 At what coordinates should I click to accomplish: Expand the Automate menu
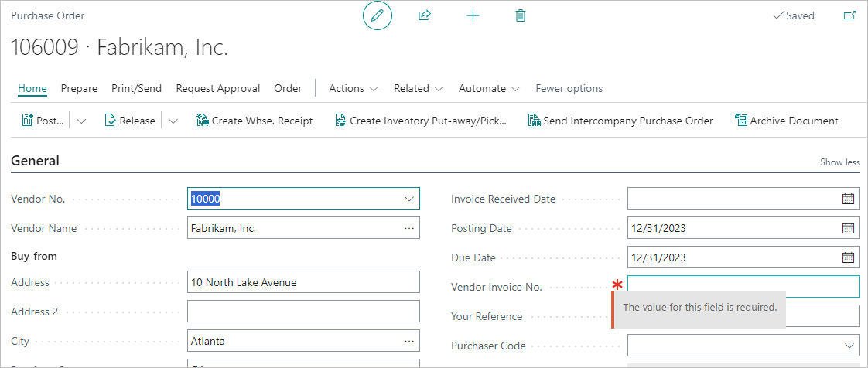click(x=490, y=89)
